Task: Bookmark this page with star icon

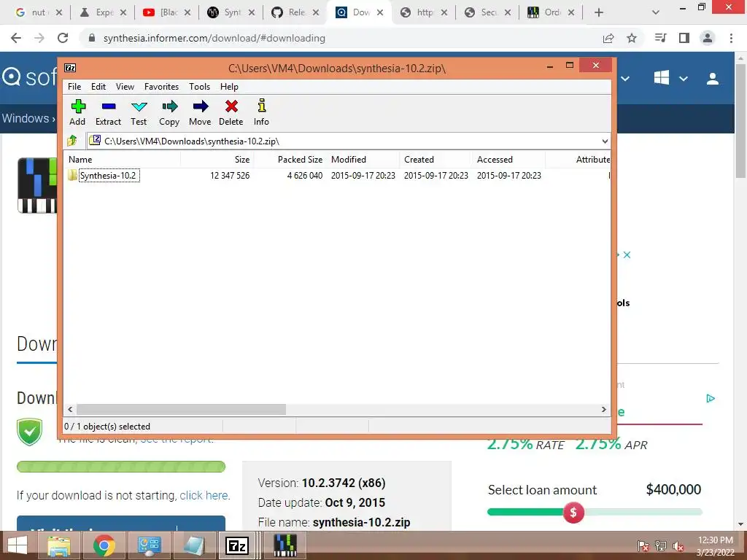Action: (632, 38)
